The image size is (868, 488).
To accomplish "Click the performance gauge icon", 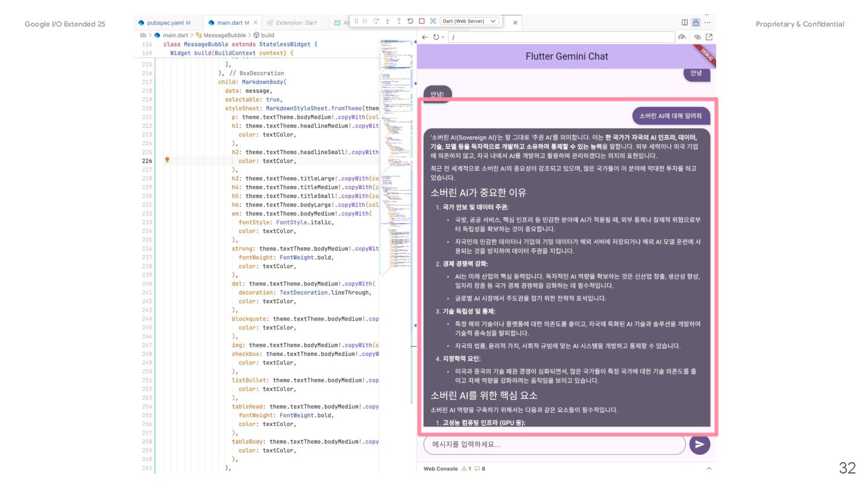I will pyautogui.click(x=682, y=37).
